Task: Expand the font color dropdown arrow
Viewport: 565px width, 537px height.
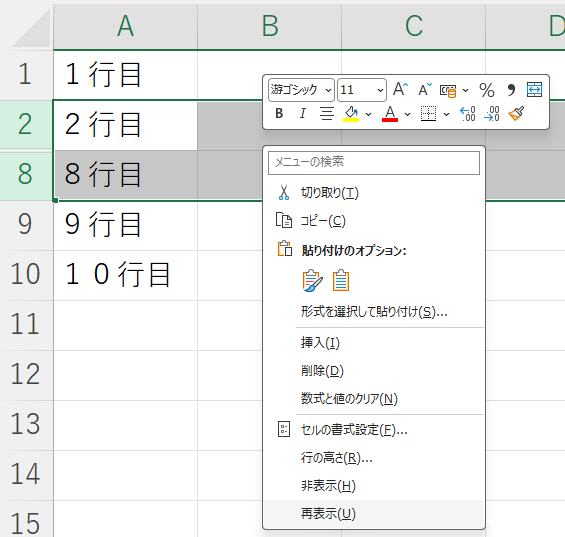Action: click(x=408, y=115)
